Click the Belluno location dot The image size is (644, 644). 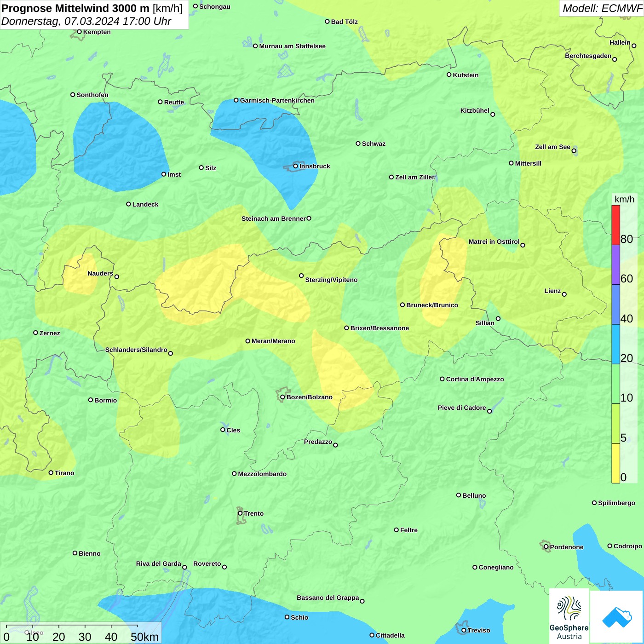(x=458, y=495)
